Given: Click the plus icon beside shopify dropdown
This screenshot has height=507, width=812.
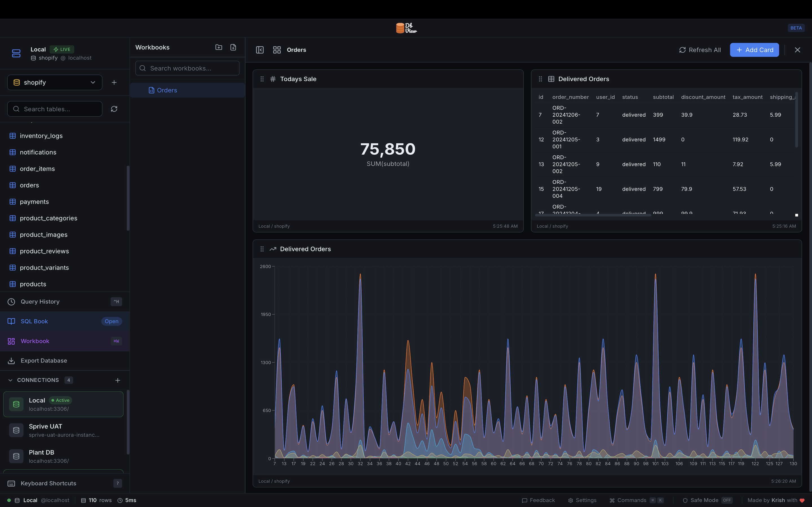Looking at the screenshot, I should tap(114, 83).
